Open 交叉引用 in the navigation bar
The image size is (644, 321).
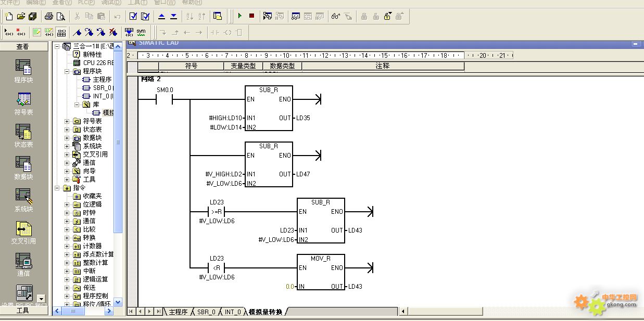(23, 233)
